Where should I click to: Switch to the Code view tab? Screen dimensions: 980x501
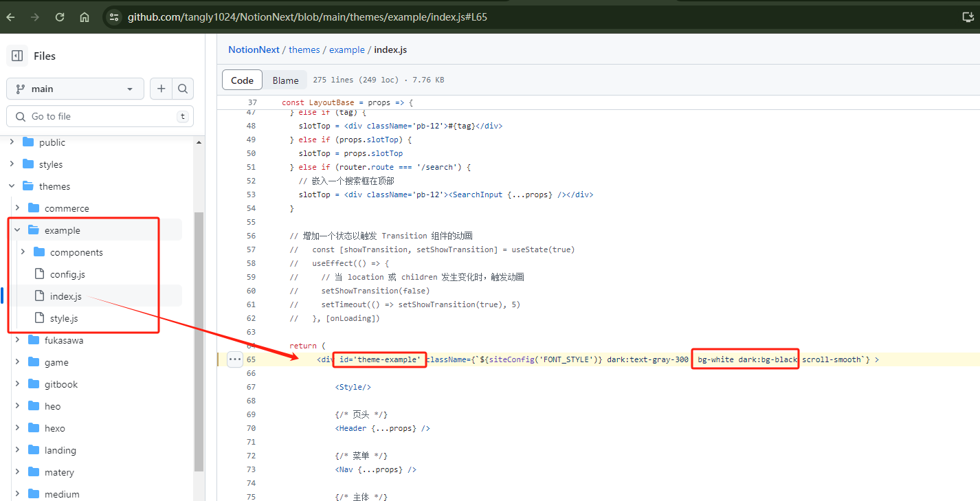coord(242,80)
